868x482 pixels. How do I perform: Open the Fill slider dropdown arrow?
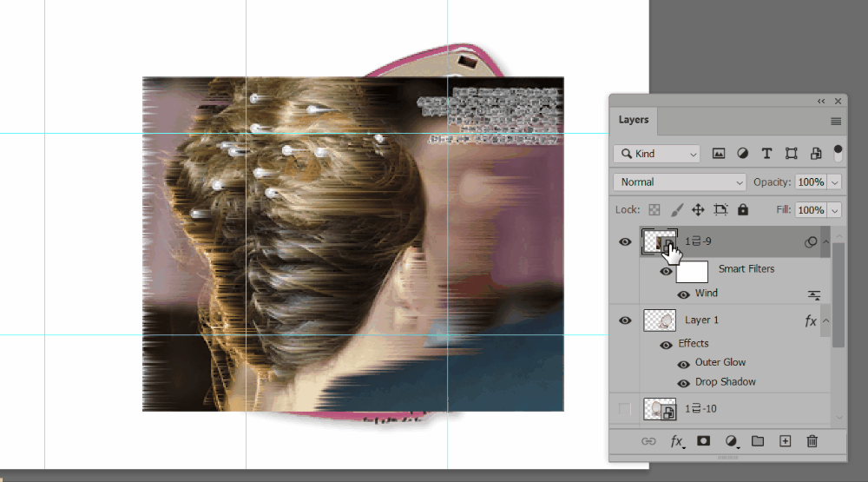tap(834, 210)
